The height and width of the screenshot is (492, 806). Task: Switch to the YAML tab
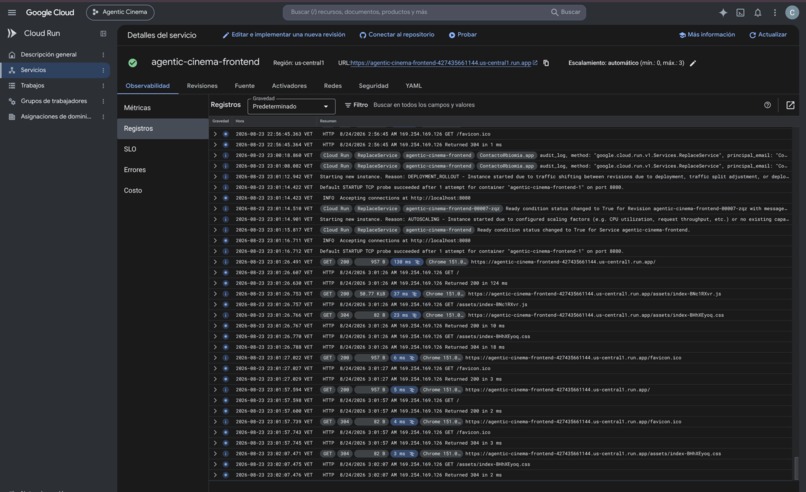(x=413, y=86)
